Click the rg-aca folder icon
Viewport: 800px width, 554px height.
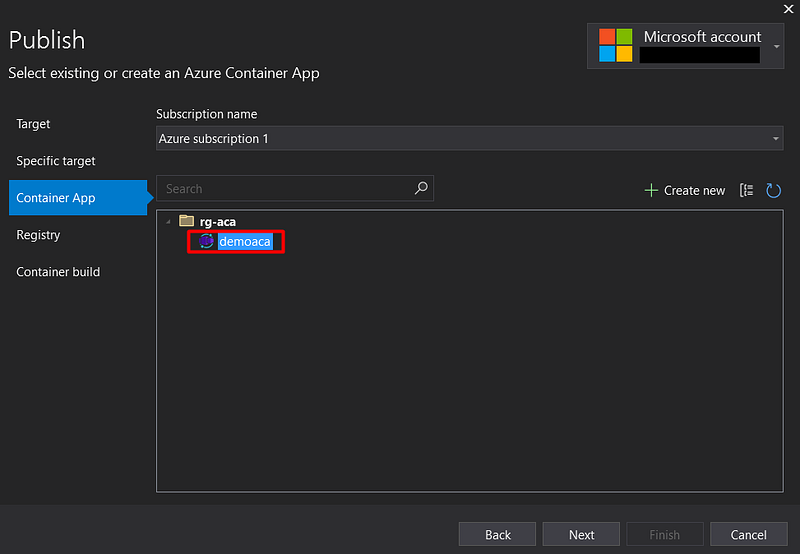(186, 221)
